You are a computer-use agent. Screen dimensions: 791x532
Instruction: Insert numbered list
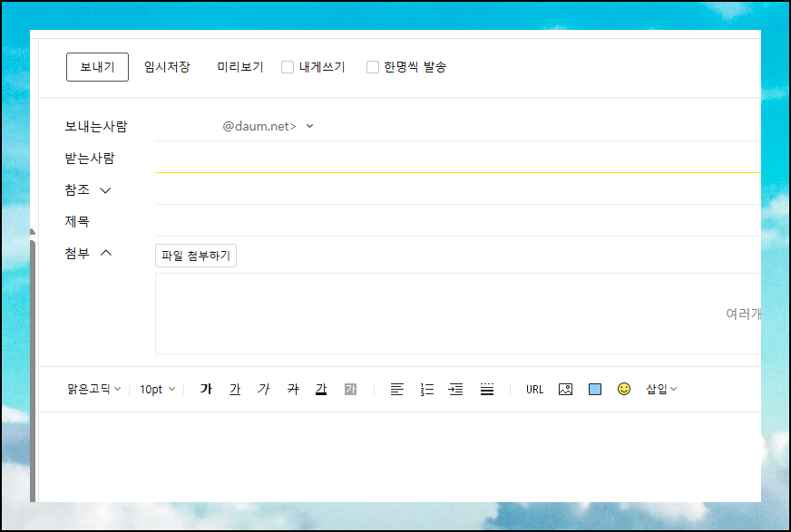426,389
